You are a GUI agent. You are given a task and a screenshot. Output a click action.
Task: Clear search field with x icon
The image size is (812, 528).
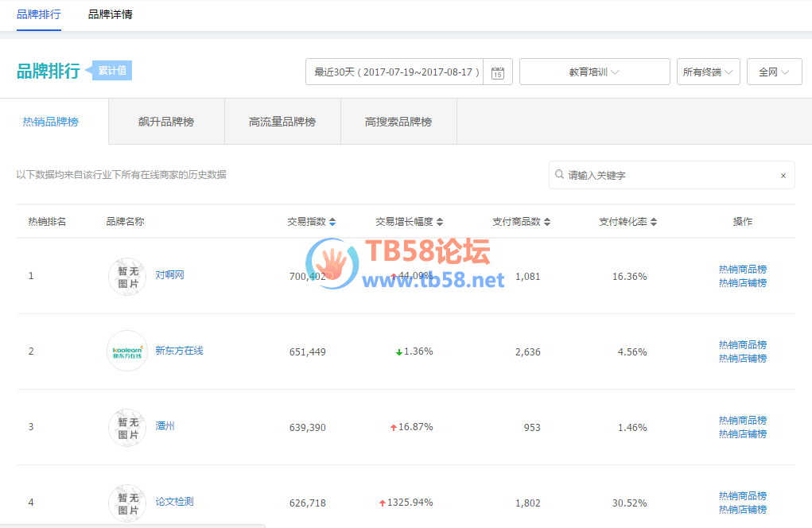(783, 176)
